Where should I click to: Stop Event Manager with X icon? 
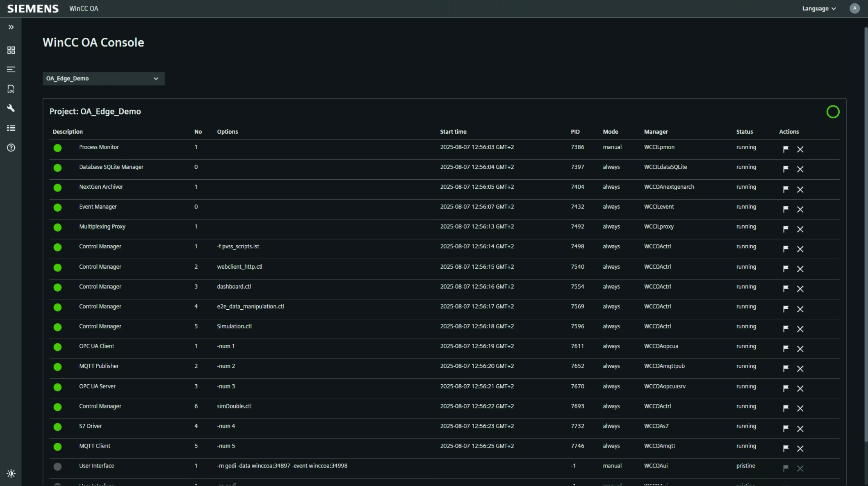(x=800, y=209)
